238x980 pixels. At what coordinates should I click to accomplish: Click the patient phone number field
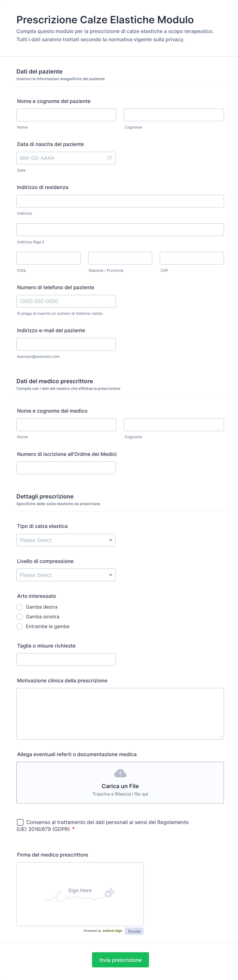[x=66, y=301]
